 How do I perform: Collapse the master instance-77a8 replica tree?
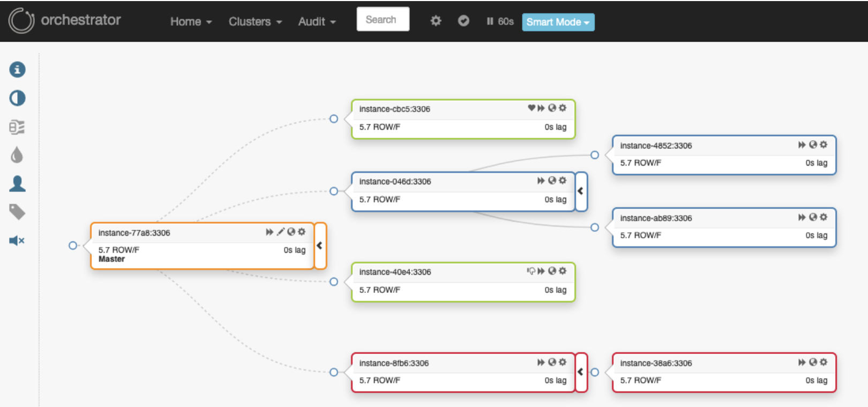(320, 245)
